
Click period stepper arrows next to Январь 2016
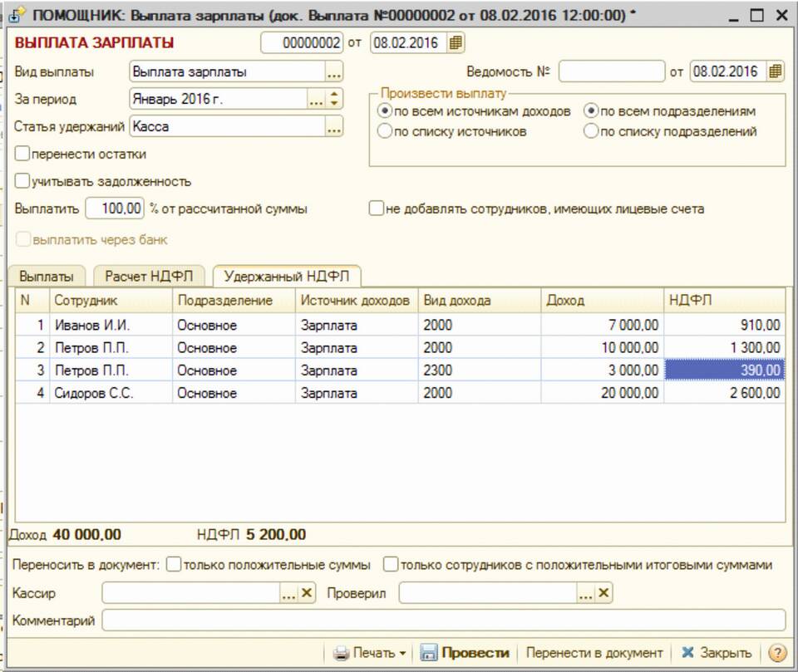[334, 99]
